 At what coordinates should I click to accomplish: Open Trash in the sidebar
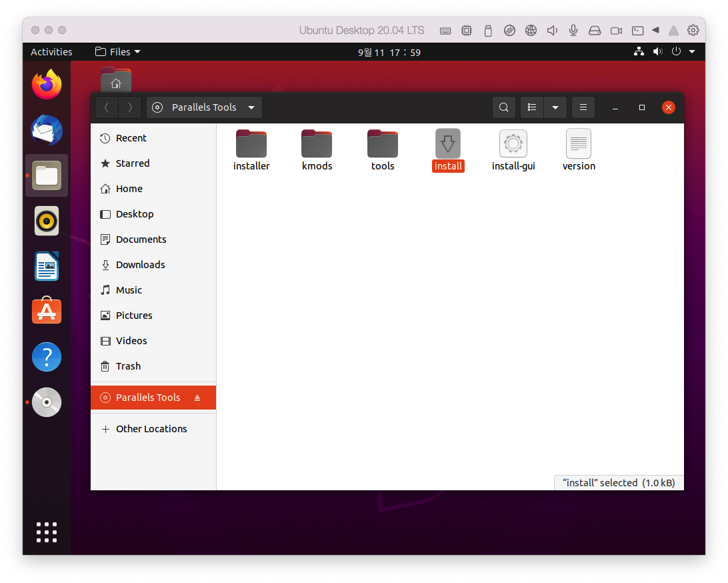[x=153, y=366]
